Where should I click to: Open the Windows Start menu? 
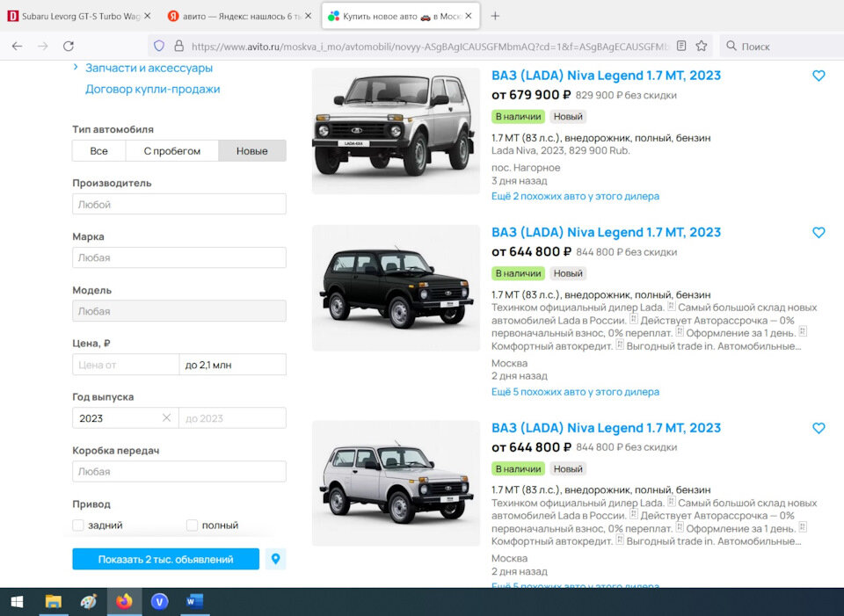[x=17, y=601]
